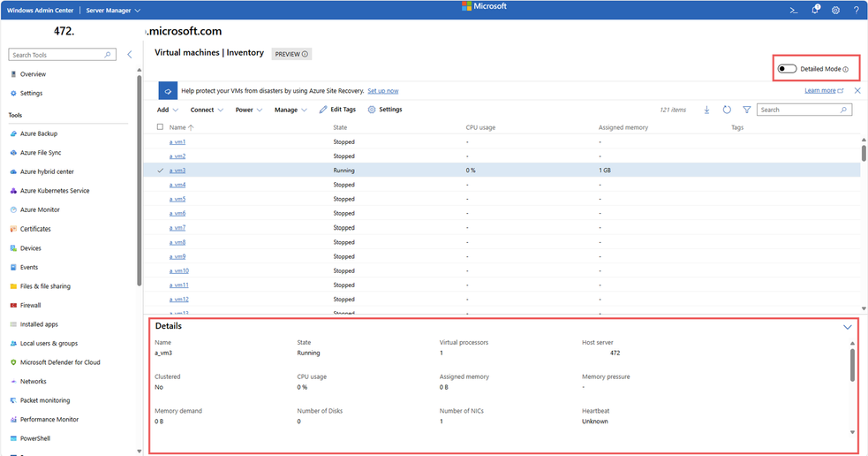Click the Azure Monitor icon

13,209
